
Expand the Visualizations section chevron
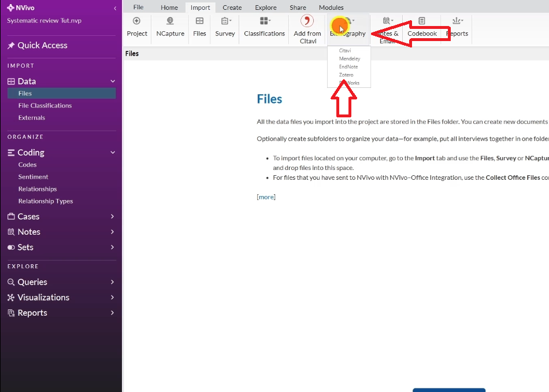(112, 297)
